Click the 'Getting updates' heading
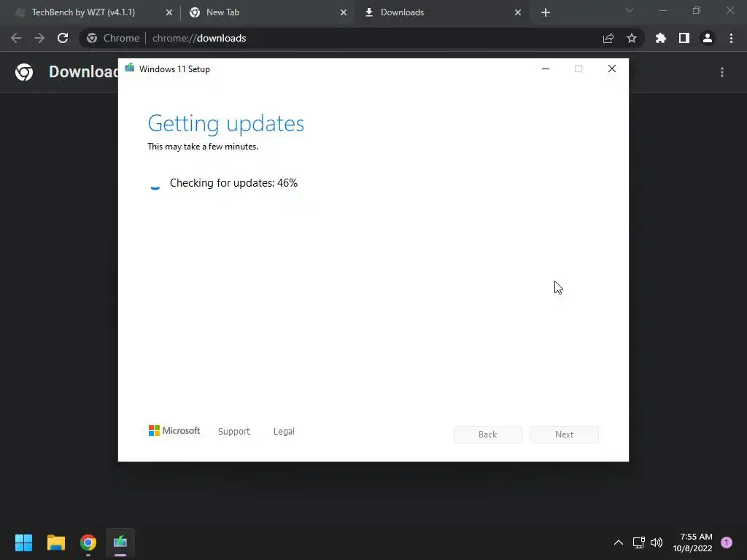Screen dimensions: 747x560 (x=226, y=124)
